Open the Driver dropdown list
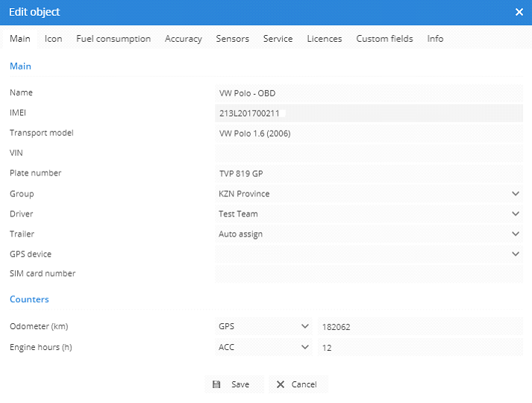This screenshot has height=403, width=532. pyautogui.click(x=369, y=214)
